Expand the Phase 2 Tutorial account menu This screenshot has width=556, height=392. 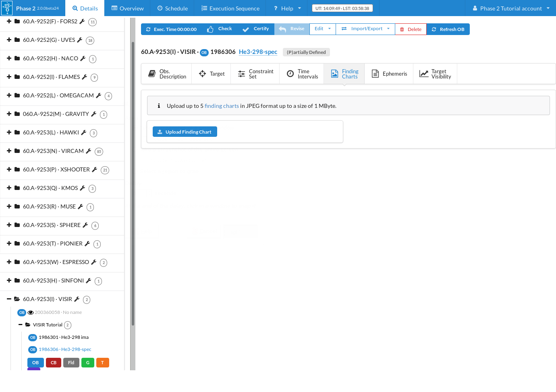[511, 8]
